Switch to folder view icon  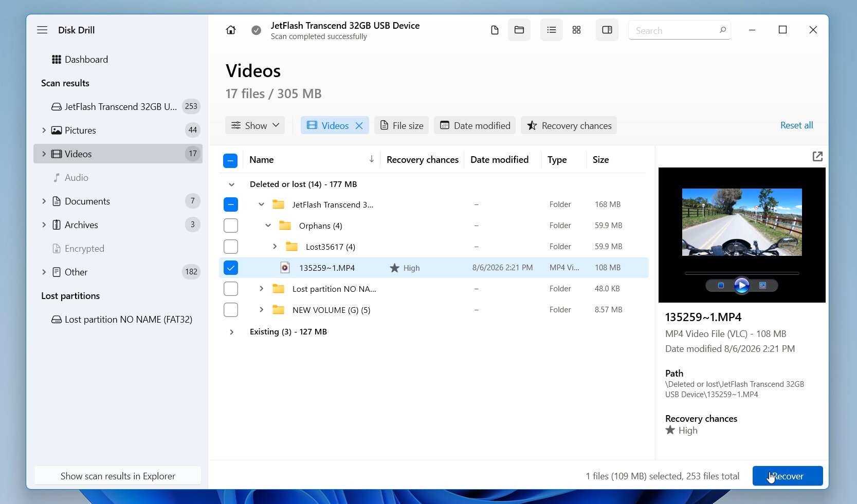tap(519, 30)
